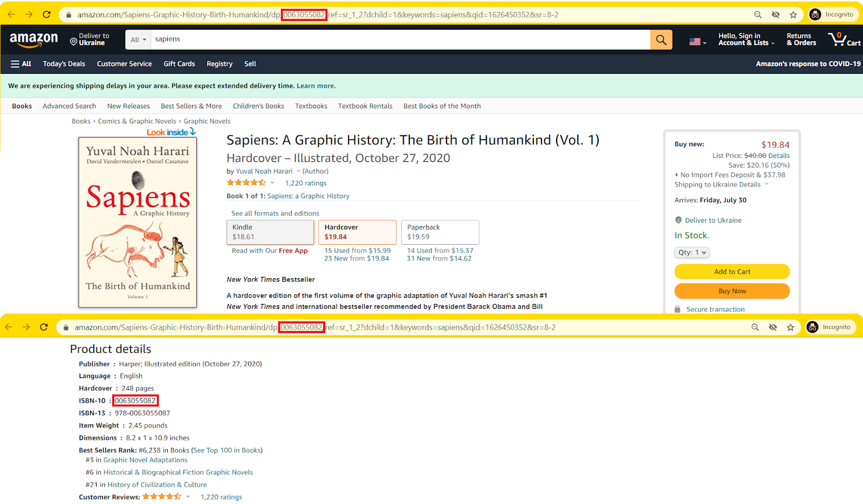The height and width of the screenshot is (504, 863).
Task: Open Customer Service in the nav bar
Action: point(124,64)
